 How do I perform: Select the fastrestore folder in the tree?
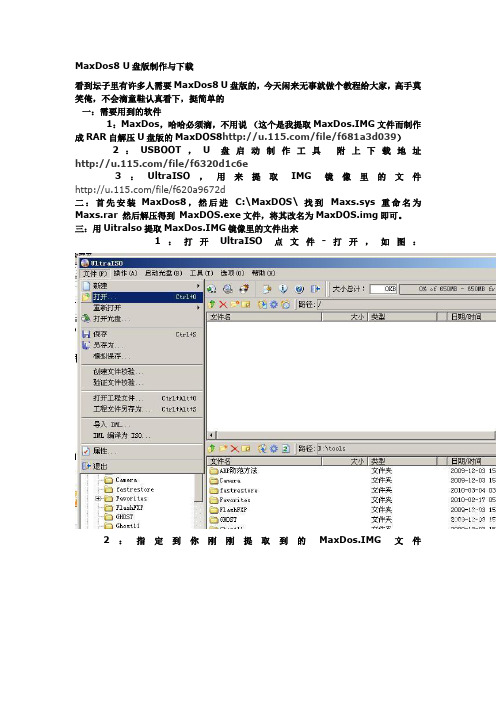(130, 489)
